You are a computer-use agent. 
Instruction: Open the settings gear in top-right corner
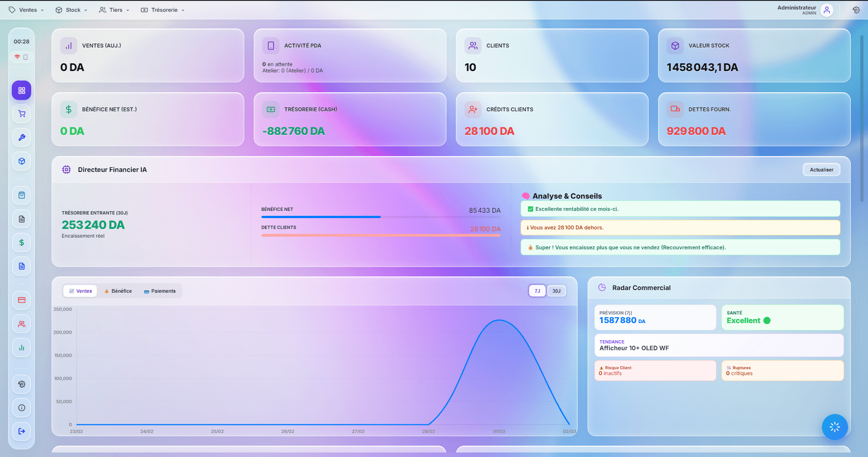point(856,10)
